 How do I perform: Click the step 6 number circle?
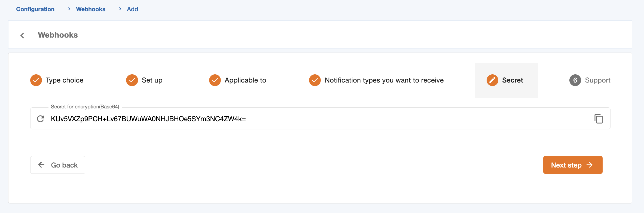click(x=575, y=80)
